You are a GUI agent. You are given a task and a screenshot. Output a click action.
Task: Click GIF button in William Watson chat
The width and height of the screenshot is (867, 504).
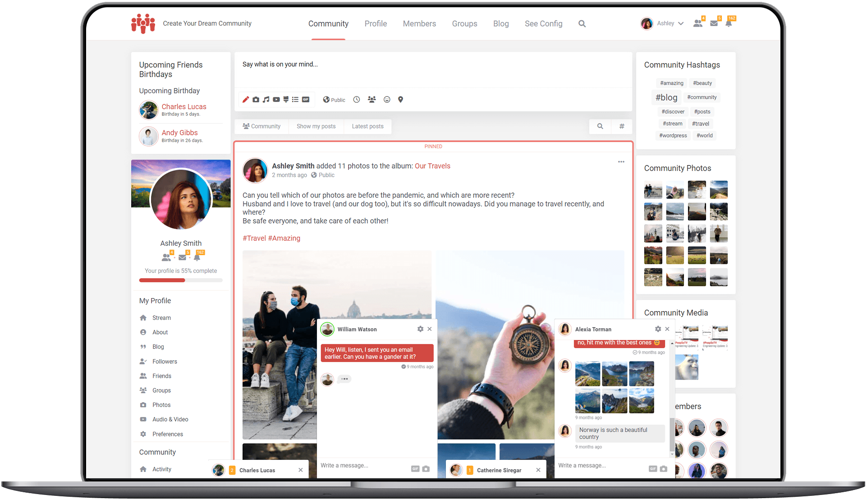coord(415,469)
